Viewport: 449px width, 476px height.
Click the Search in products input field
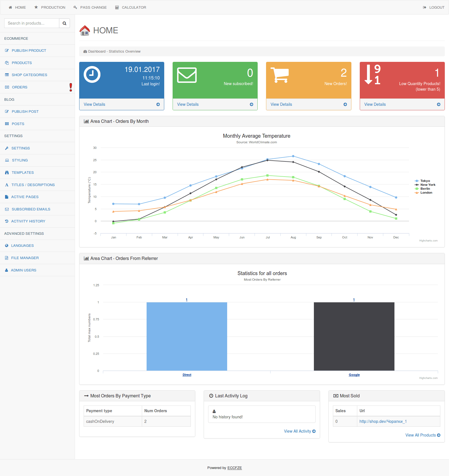[x=31, y=23]
